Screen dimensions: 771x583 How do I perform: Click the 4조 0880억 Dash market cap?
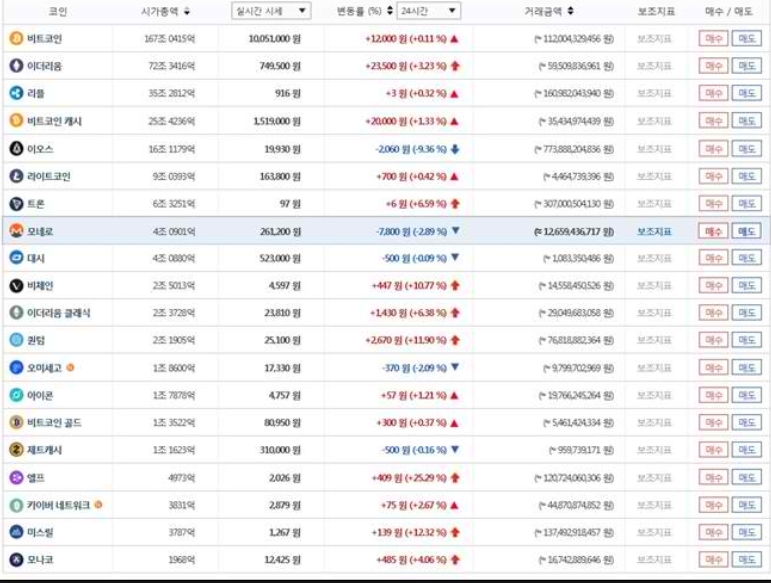[174, 258]
